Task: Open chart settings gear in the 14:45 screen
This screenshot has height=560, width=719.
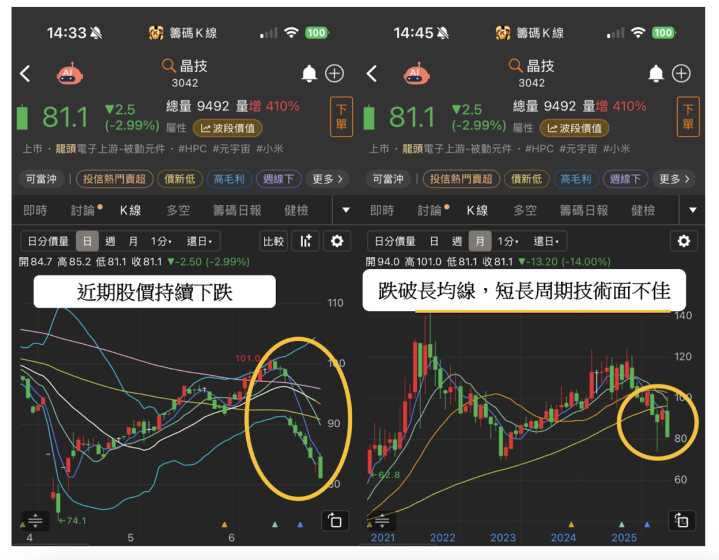Action: coord(684,241)
